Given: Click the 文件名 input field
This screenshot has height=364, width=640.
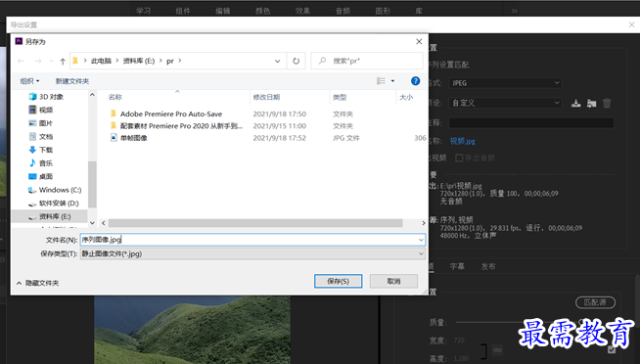Looking at the screenshot, I should pos(252,240).
